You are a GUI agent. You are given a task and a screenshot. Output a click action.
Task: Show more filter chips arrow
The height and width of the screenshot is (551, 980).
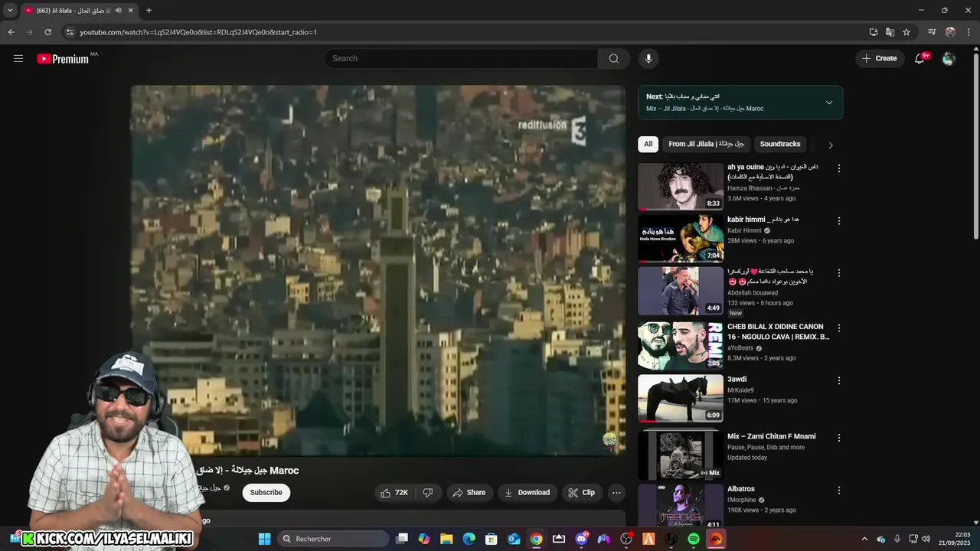[x=831, y=145]
